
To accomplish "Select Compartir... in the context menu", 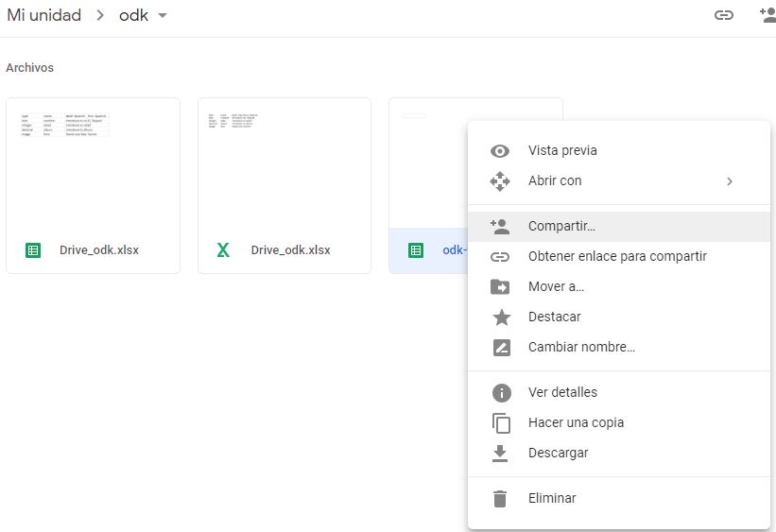I will 618,227.
